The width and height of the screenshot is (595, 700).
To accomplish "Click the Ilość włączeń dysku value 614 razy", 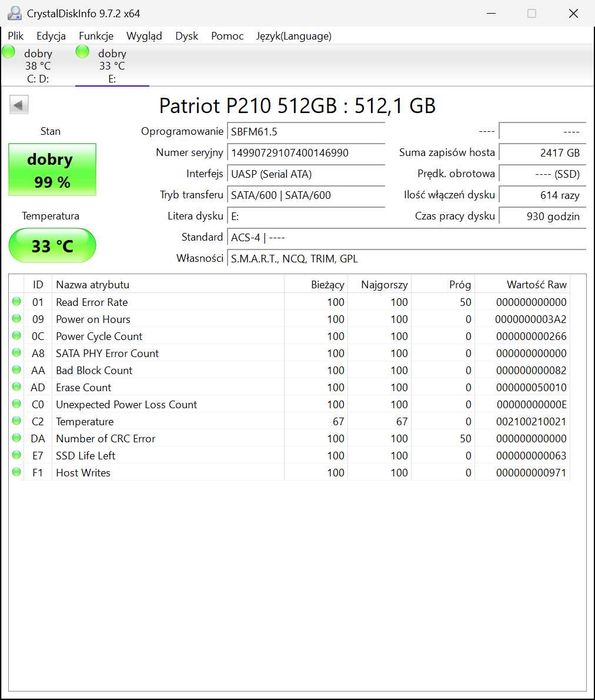I will point(542,195).
